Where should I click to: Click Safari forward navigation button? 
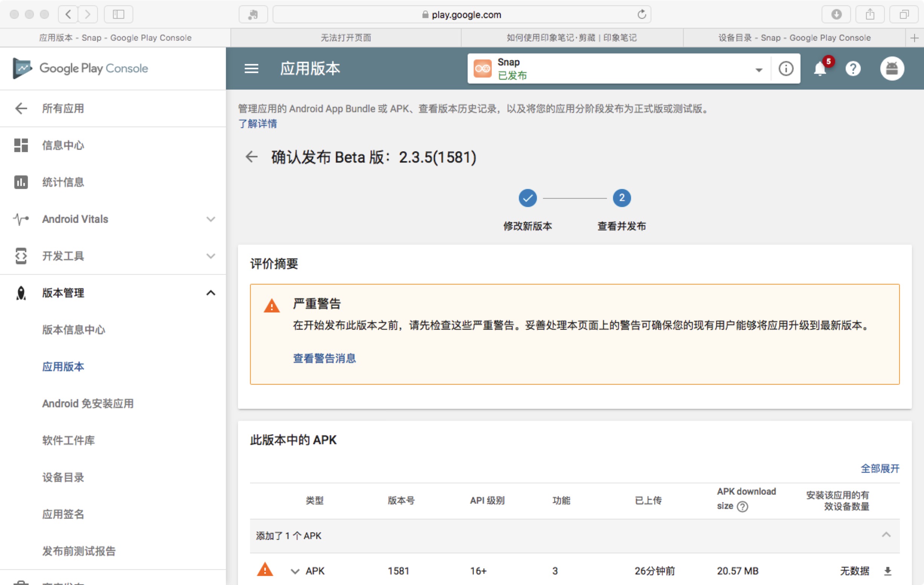point(88,15)
